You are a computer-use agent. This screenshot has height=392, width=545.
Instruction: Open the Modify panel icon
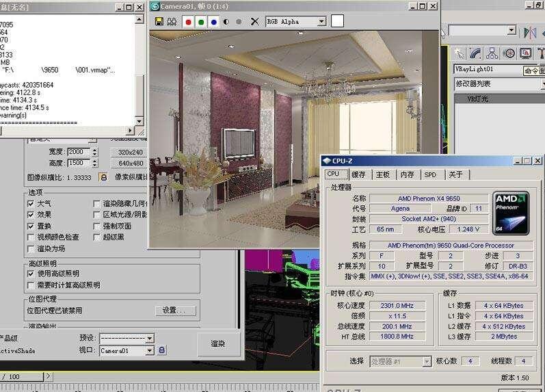pos(475,53)
